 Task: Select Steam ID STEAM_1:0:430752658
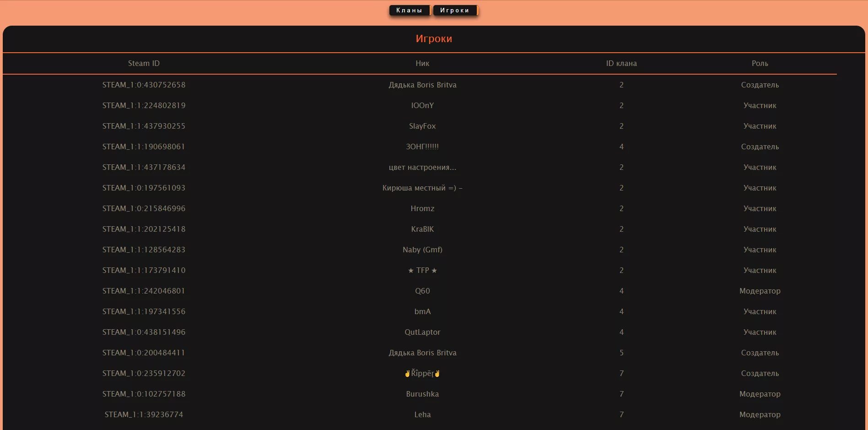[144, 85]
